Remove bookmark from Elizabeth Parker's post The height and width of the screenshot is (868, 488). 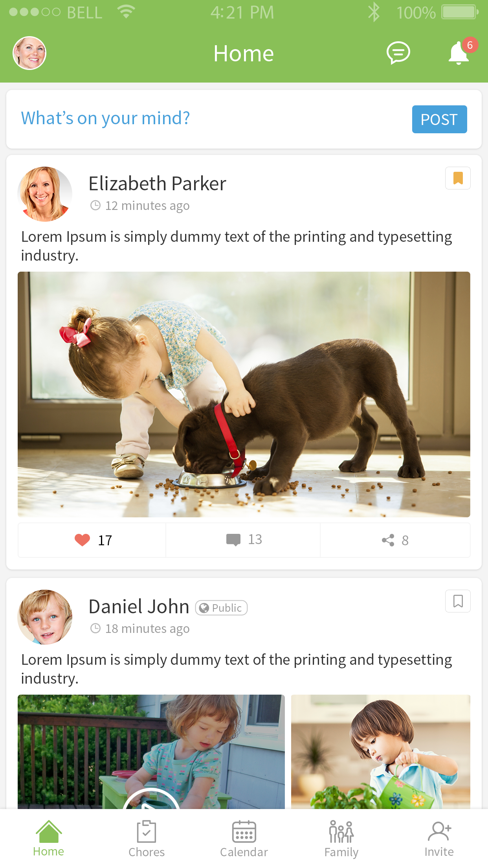(x=458, y=178)
